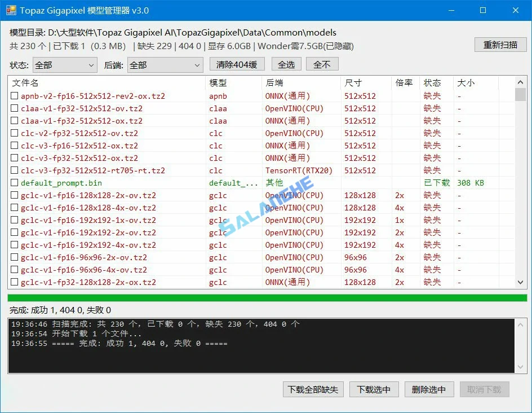Maximize the model manager window
Screen dimensions: 532x413
click(483, 10)
